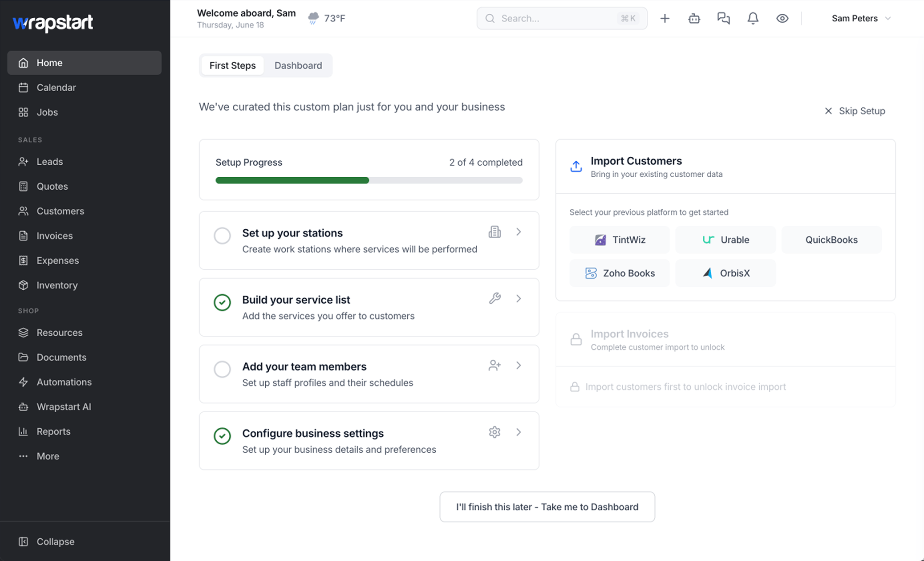
Task: Click the wrench icon on service list card
Action: click(494, 298)
